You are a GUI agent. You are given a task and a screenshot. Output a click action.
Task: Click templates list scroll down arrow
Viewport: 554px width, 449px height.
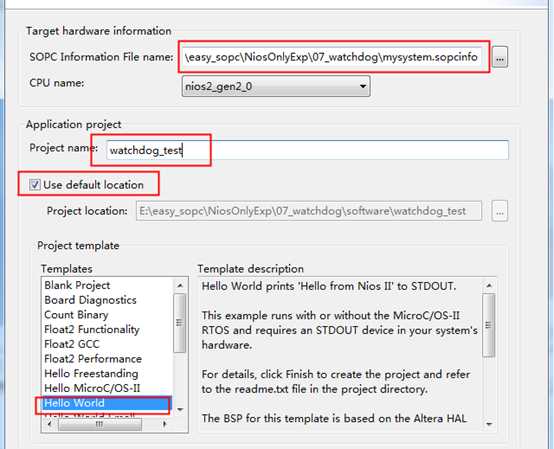click(x=180, y=409)
